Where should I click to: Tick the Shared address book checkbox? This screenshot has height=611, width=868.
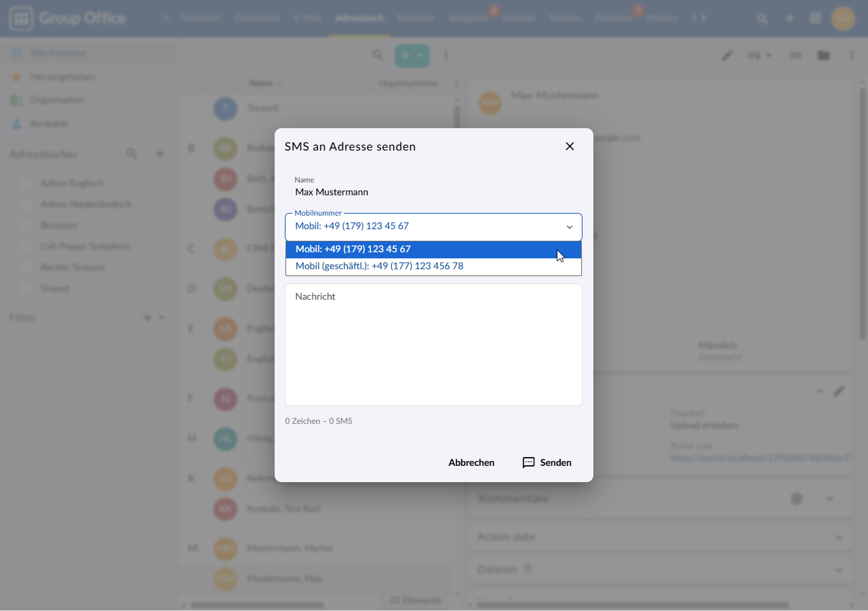pyautogui.click(x=26, y=288)
